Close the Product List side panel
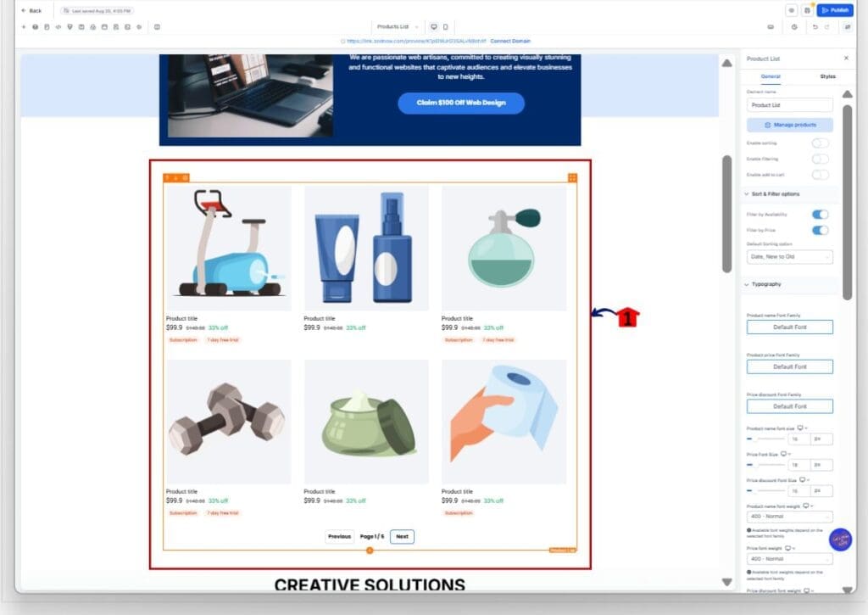Screen dimensions: 868x615 point(846,59)
